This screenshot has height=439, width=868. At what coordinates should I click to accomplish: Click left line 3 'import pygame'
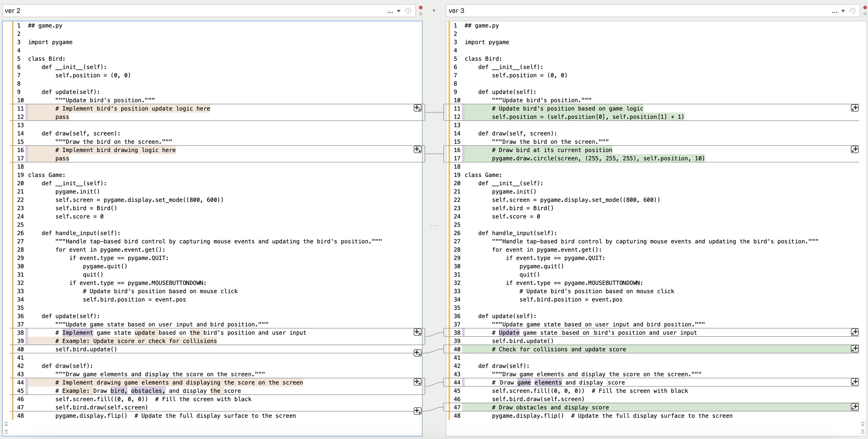point(50,42)
